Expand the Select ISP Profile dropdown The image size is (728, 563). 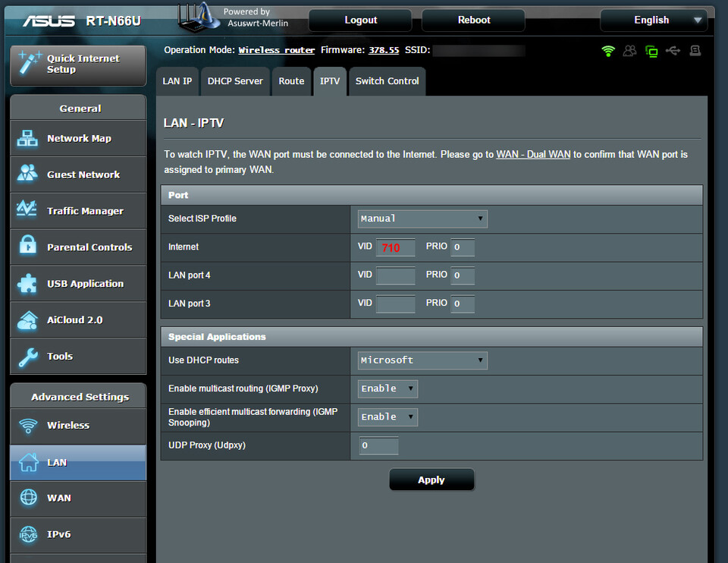click(x=422, y=219)
